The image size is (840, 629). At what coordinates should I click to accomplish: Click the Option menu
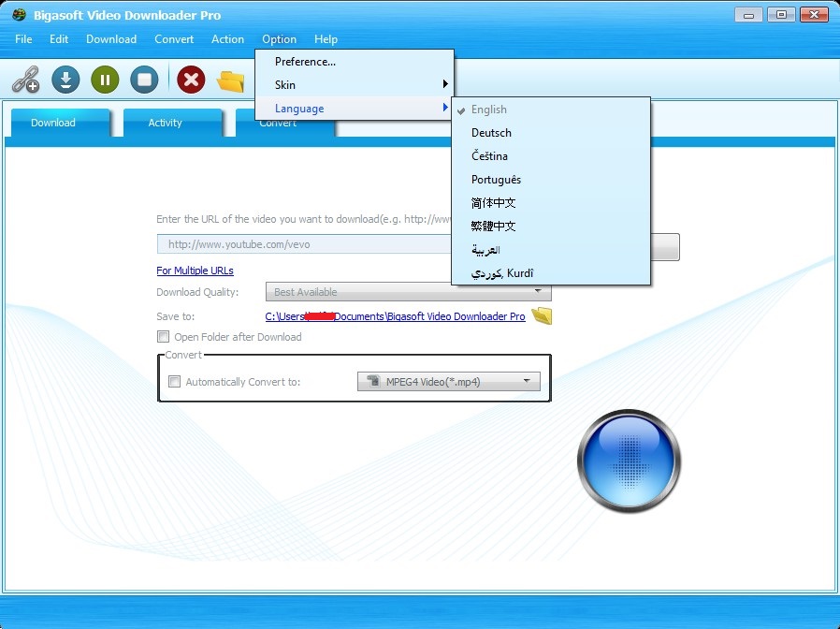pos(279,39)
